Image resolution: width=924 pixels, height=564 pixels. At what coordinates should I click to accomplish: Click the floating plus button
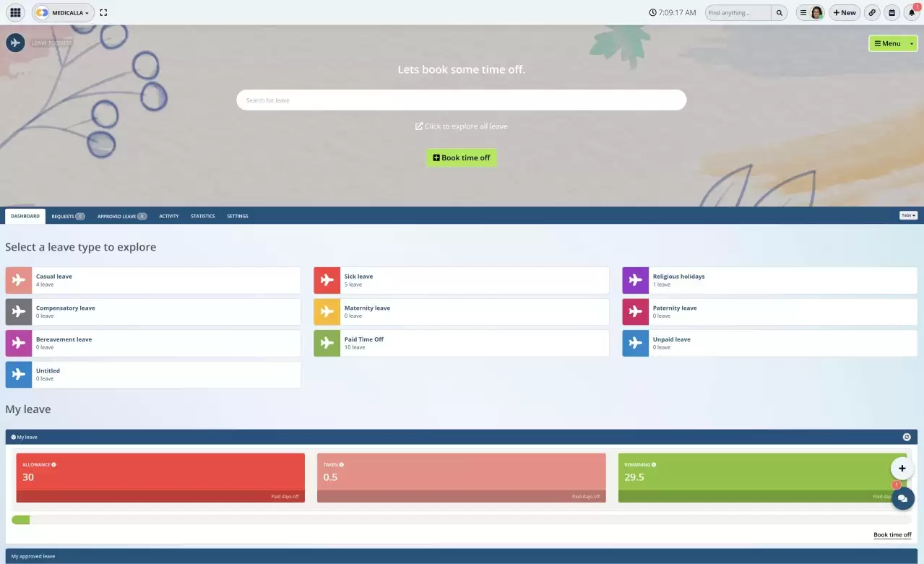click(902, 468)
